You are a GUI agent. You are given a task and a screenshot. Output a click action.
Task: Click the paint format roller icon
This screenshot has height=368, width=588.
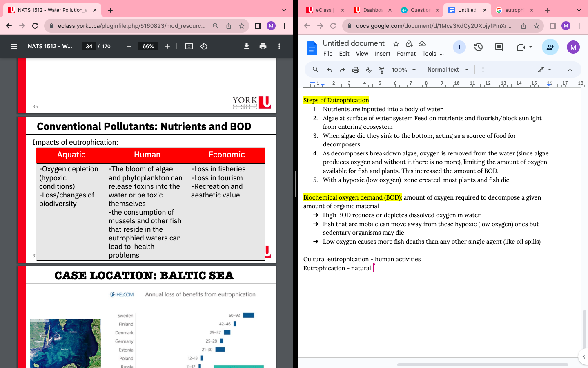pyautogui.click(x=381, y=70)
